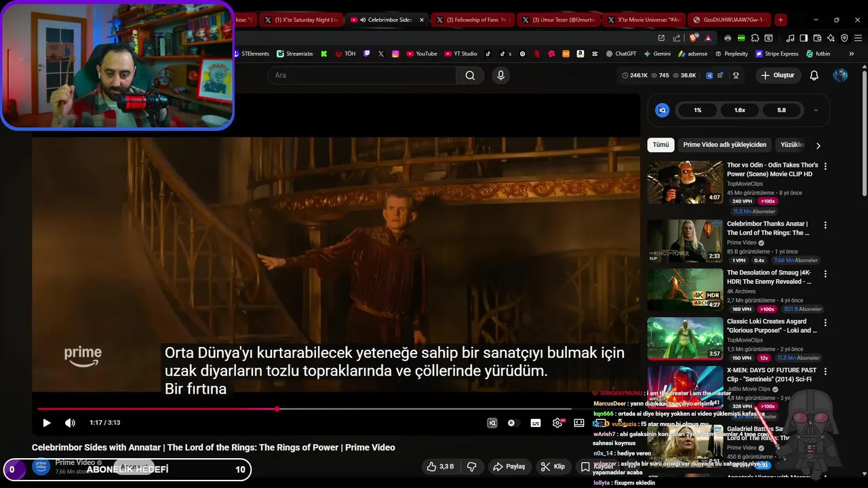This screenshot has height=488, width=868.
Task: Open the Netflix bookmark icon
Action: pos(537,54)
